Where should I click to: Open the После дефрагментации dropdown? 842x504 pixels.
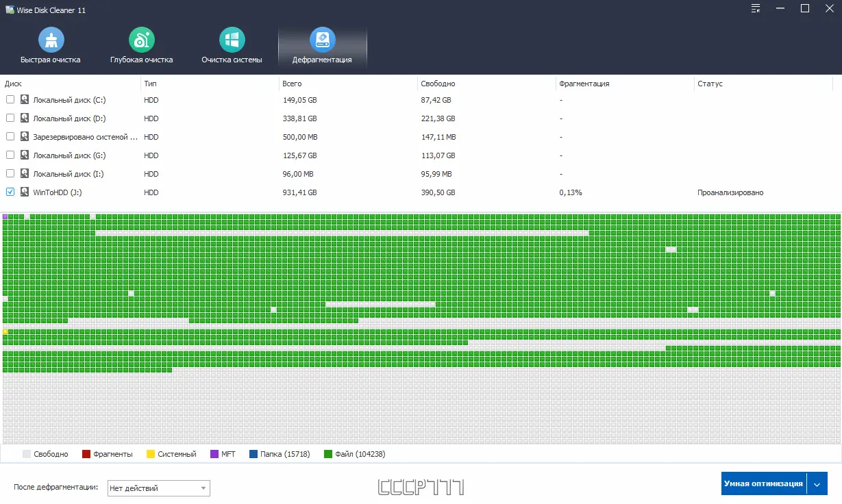coord(159,488)
